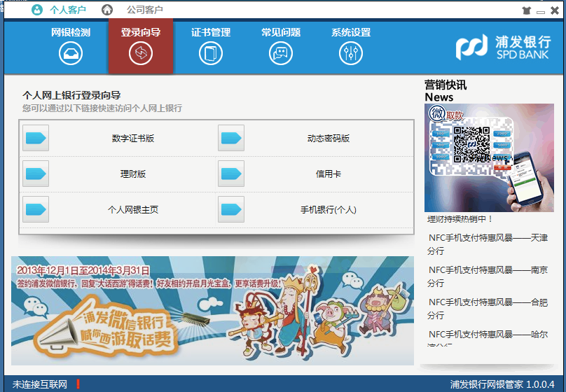Click the blue tag icon beside 动态密码版
The image size is (566, 392).
(x=231, y=139)
